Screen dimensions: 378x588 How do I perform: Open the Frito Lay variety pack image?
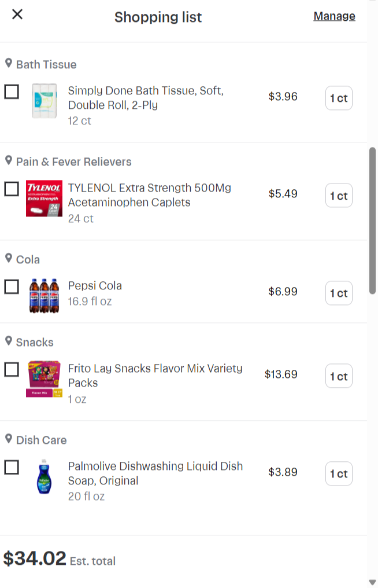pyautogui.click(x=44, y=378)
